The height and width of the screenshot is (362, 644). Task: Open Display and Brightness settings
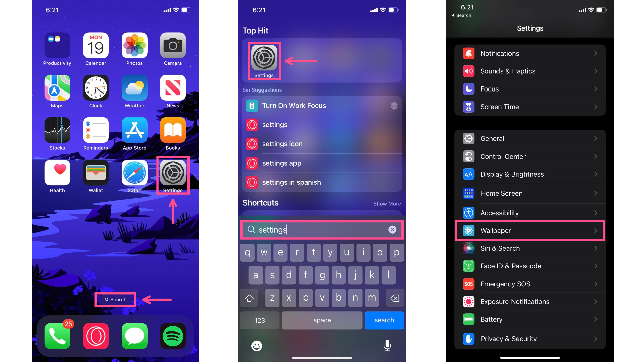pos(530,174)
